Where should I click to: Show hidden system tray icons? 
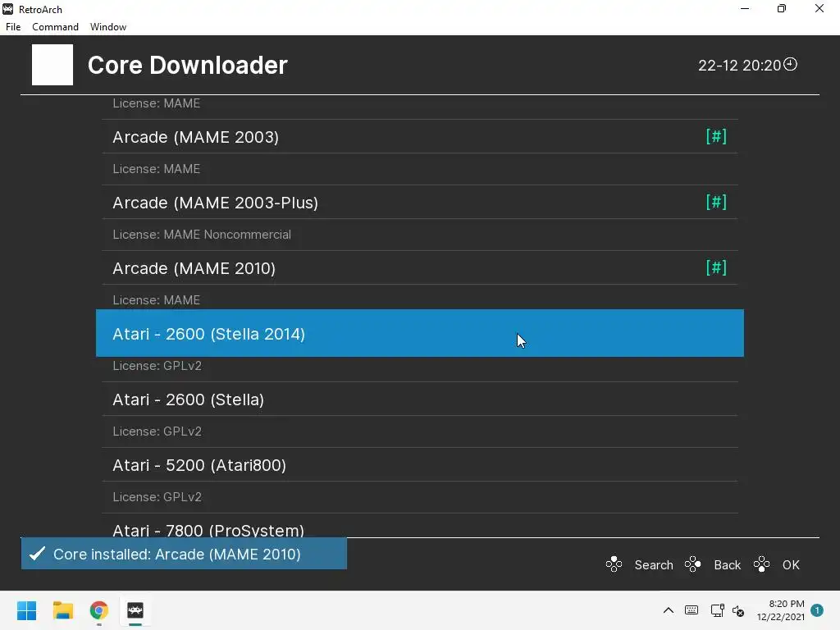(x=668, y=610)
